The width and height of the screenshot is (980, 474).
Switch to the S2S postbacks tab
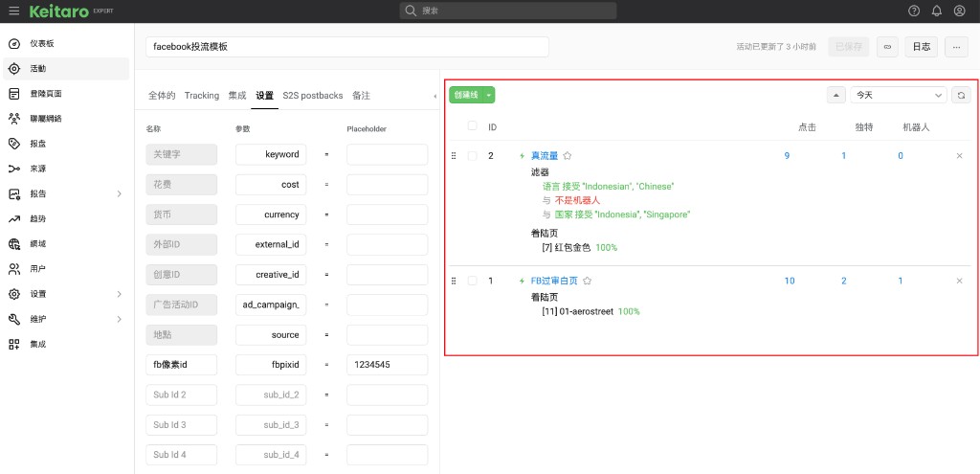(313, 96)
